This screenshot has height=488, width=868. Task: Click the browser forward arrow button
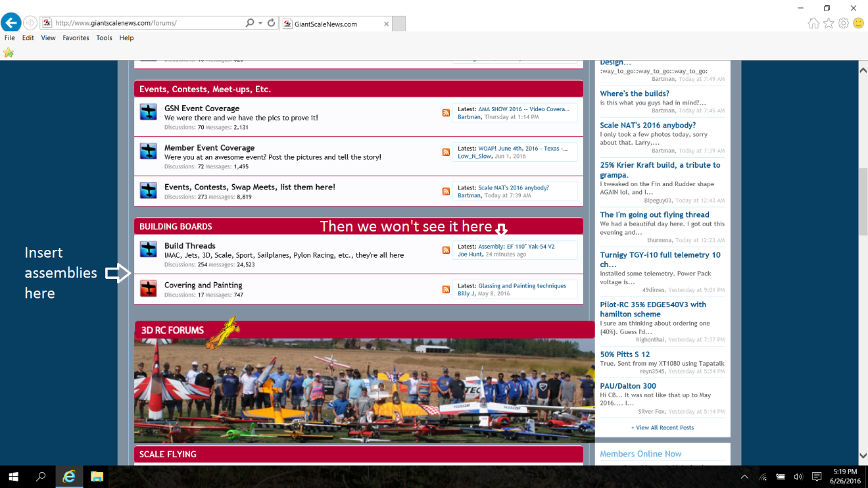(30, 23)
